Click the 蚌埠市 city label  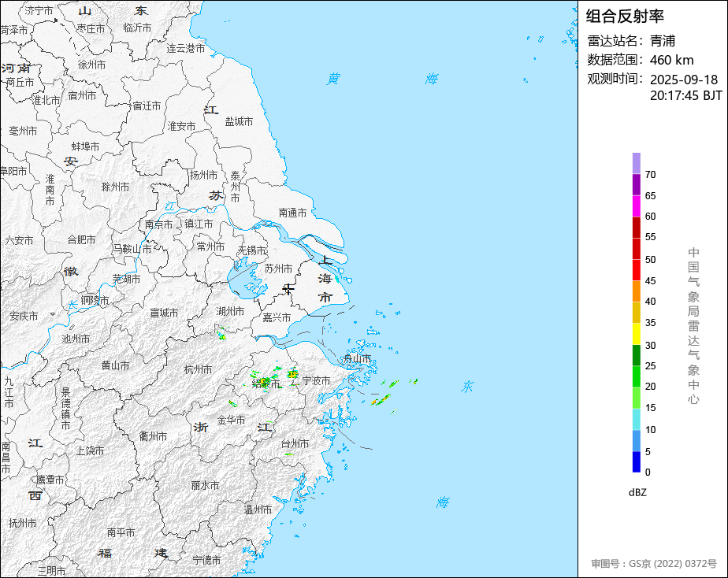pyautogui.click(x=85, y=146)
